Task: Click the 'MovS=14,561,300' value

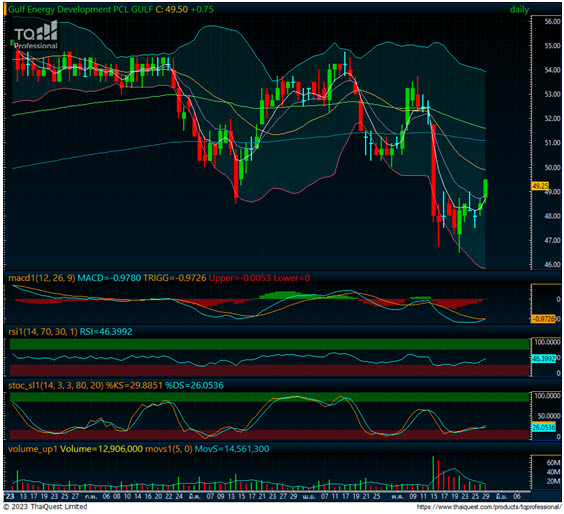Action: pyautogui.click(x=232, y=449)
